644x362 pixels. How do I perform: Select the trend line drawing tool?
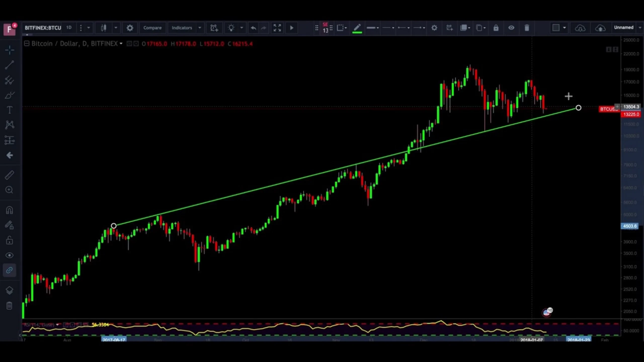click(x=9, y=65)
